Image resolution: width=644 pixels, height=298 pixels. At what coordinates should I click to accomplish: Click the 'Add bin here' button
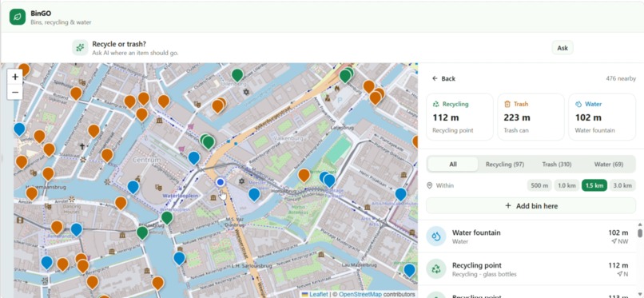tap(531, 205)
